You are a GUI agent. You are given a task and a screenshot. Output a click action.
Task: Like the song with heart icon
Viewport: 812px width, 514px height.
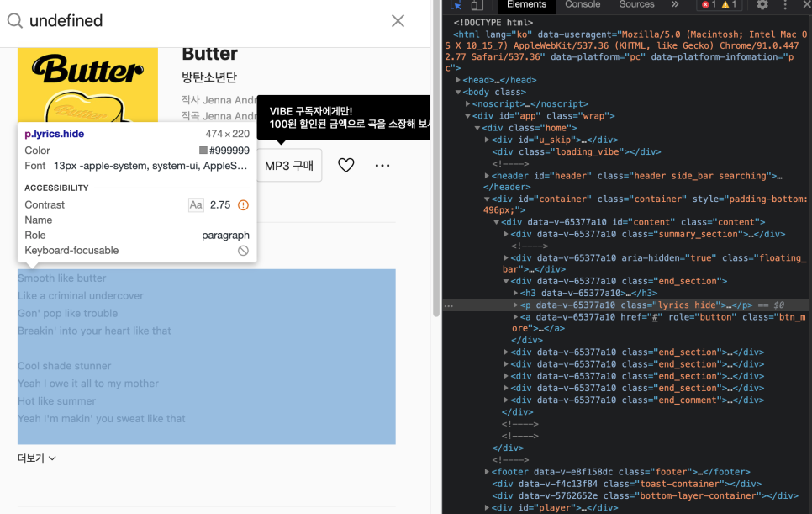(346, 165)
